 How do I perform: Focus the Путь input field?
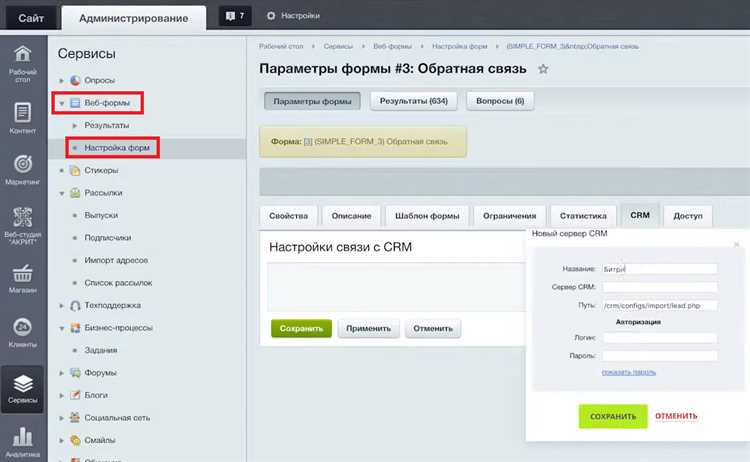tap(660, 305)
